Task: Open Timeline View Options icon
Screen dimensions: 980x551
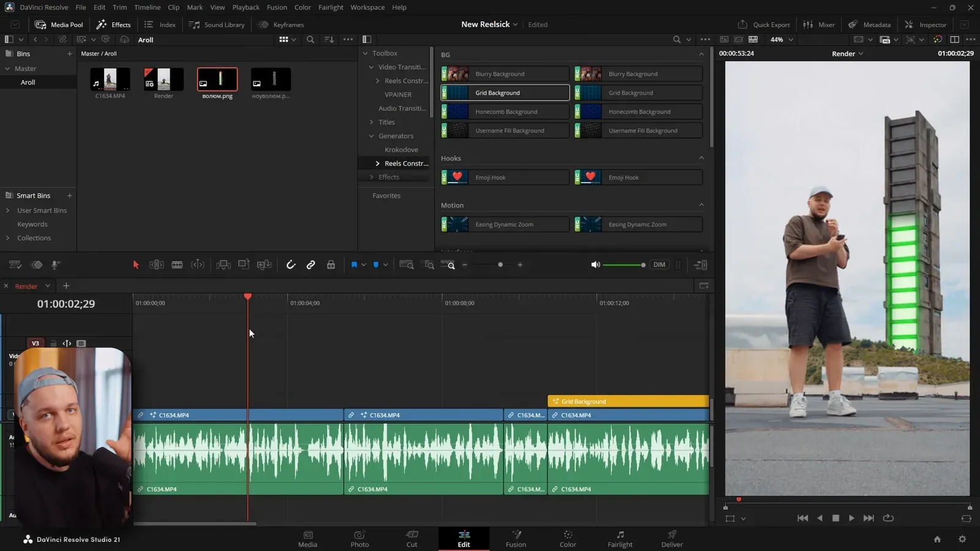Action: click(15, 264)
